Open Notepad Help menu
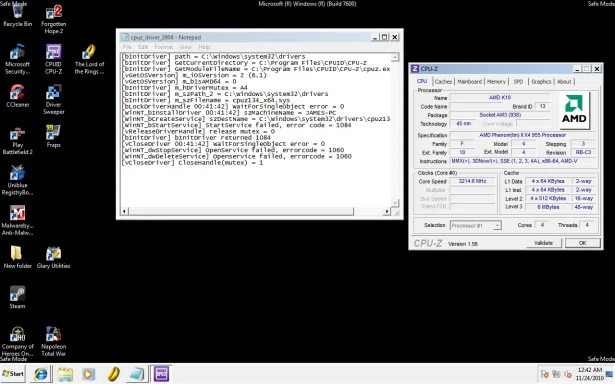This screenshot has height=384, width=615. [204, 47]
